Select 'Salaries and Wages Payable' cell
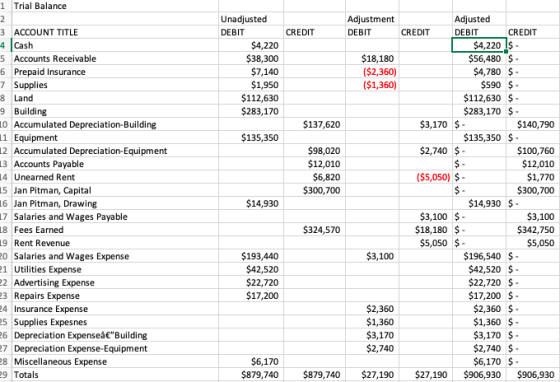The image size is (560, 382). pos(115,217)
